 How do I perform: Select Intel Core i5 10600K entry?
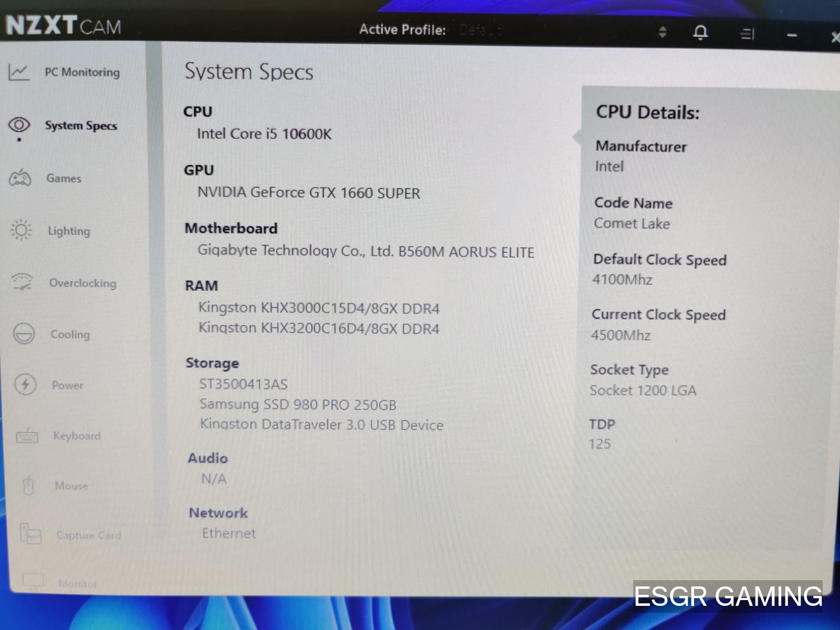pos(264,134)
